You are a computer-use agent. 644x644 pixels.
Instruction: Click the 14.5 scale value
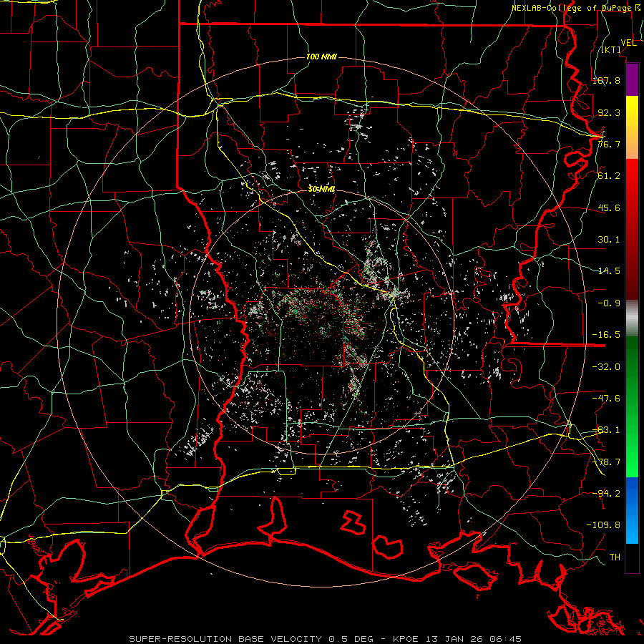coord(609,271)
